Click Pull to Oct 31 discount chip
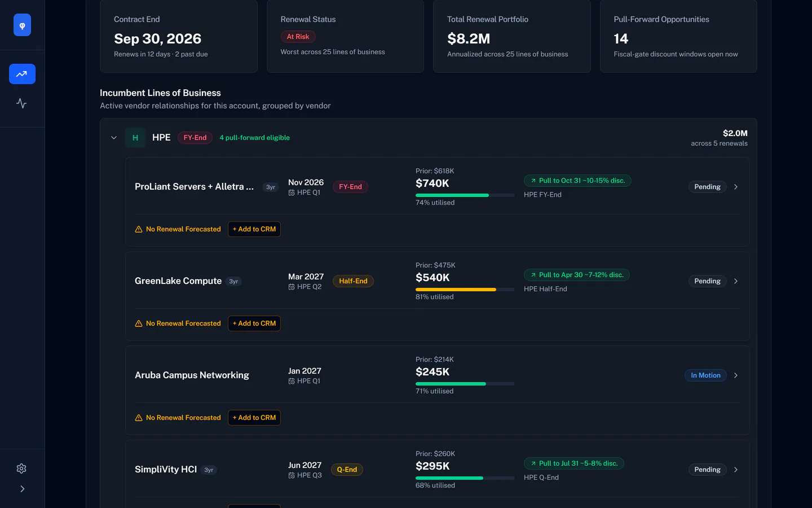 [x=577, y=181]
